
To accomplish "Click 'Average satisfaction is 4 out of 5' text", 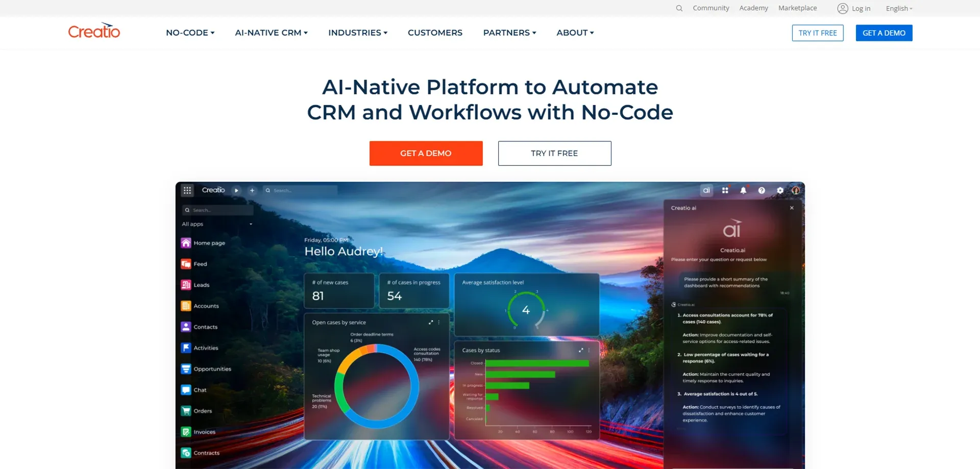I will point(718,394).
